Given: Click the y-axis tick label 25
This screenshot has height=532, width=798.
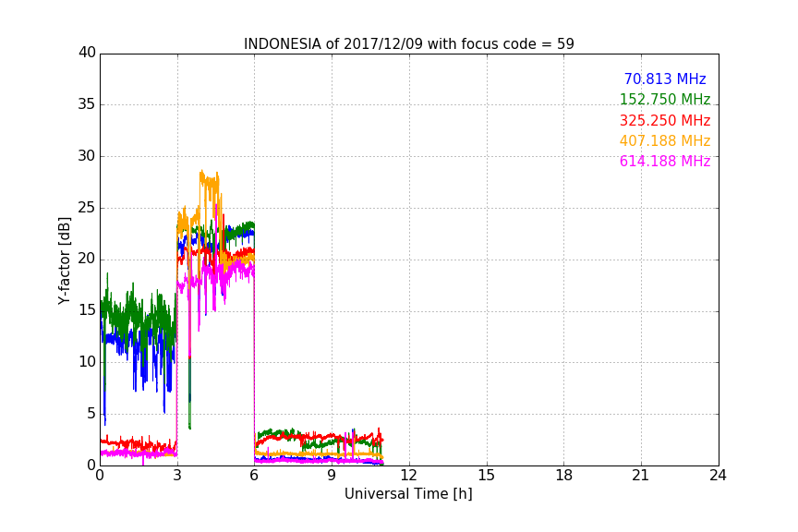Looking at the screenshot, I should tap(87, 207).
